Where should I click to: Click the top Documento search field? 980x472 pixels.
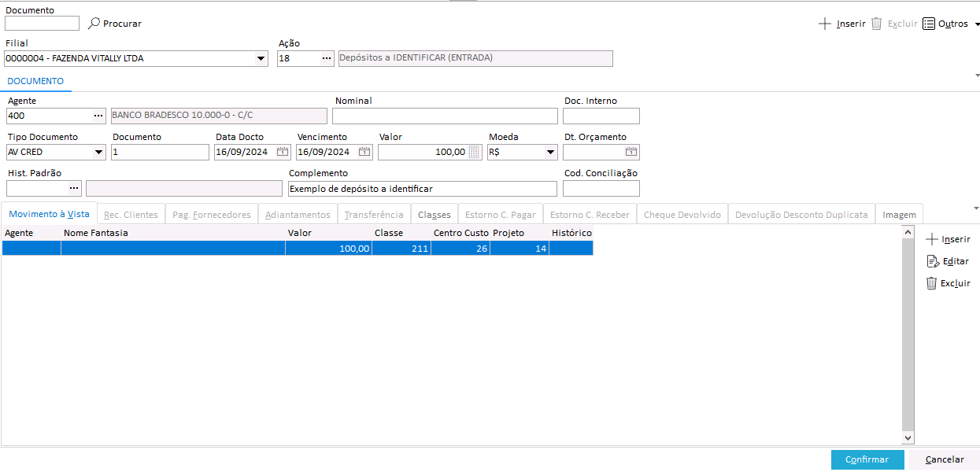click(42, 24)
